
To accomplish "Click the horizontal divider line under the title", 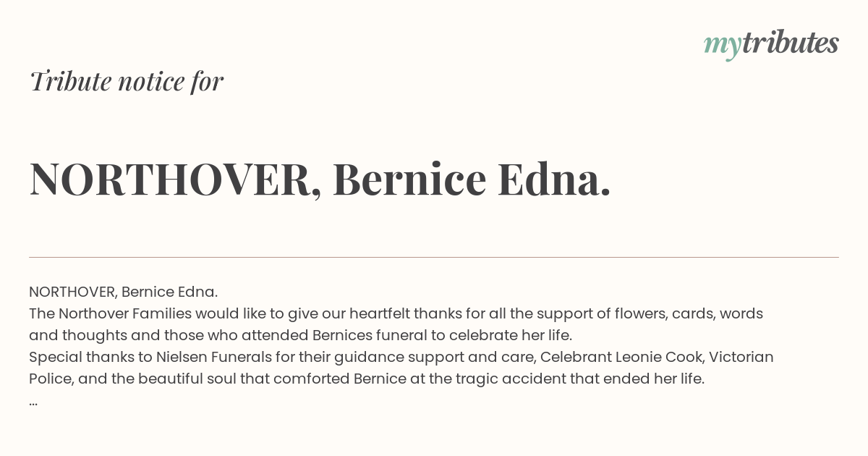I will [x=434, y=257].
